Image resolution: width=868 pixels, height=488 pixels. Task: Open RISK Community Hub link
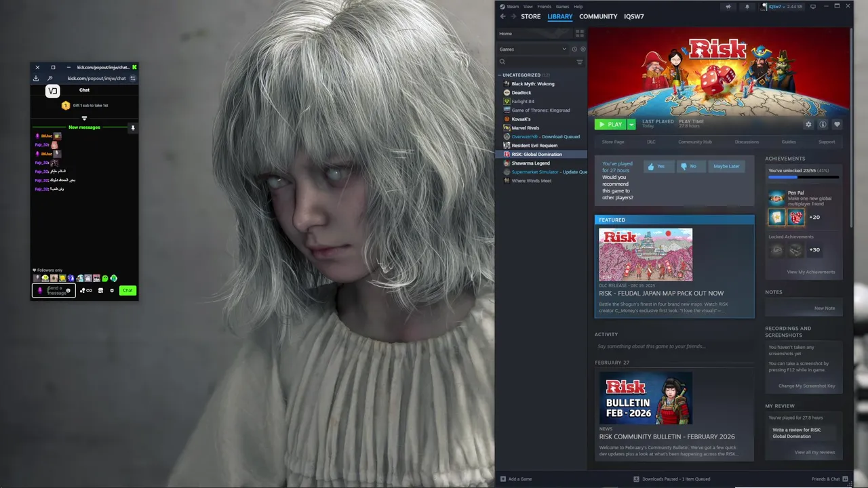coord(695,142)
